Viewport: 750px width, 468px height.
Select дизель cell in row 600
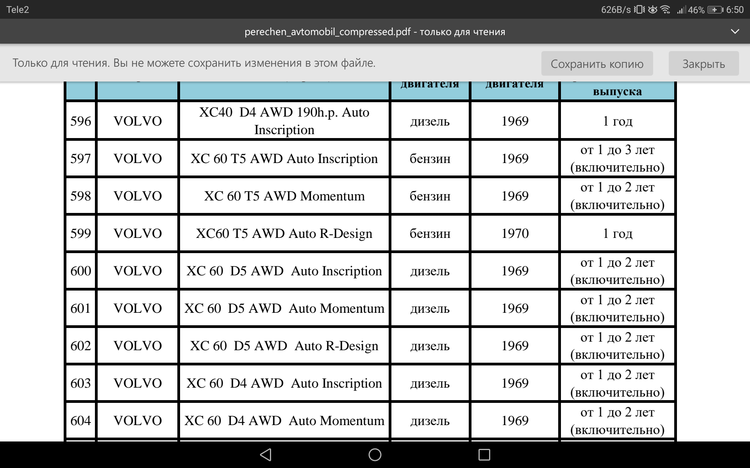point(430,271)
